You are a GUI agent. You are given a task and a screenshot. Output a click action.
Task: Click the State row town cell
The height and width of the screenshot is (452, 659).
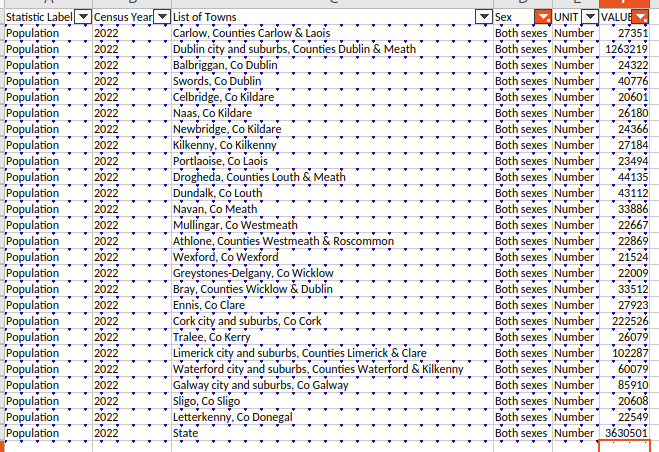[x=186, y=433]
